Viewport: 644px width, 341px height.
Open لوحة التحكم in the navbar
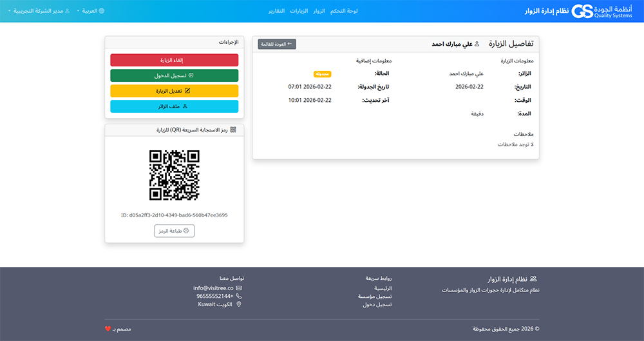(x=344, y=11)
